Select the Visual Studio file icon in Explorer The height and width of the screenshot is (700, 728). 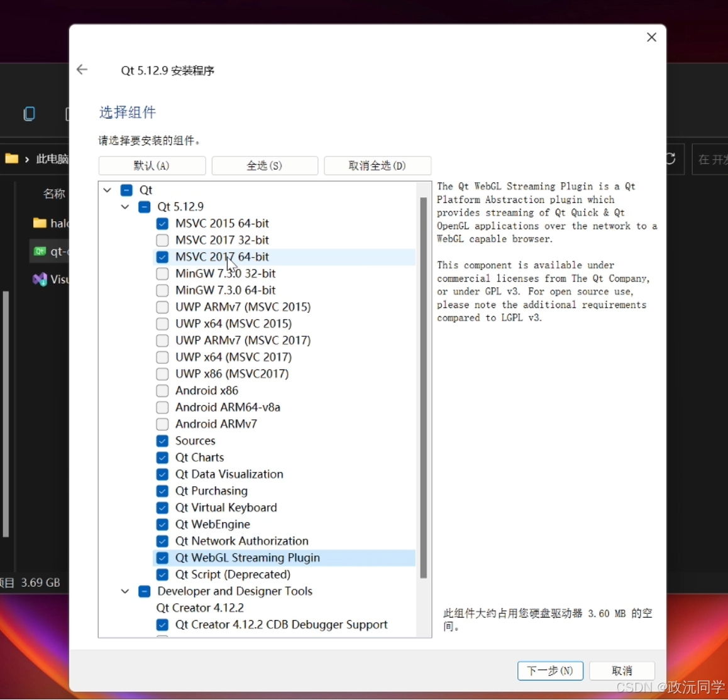pyautogui.click(x=40, y=279)
